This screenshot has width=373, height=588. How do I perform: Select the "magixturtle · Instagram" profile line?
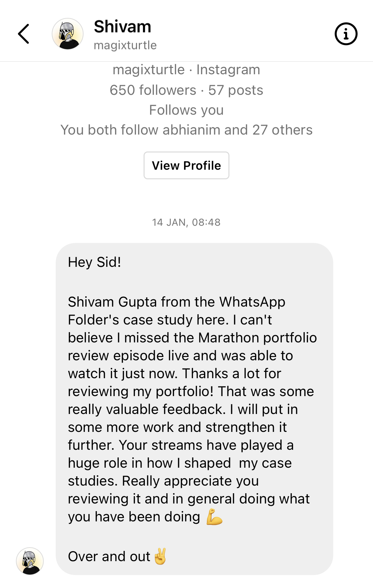(x=186, y=70)
